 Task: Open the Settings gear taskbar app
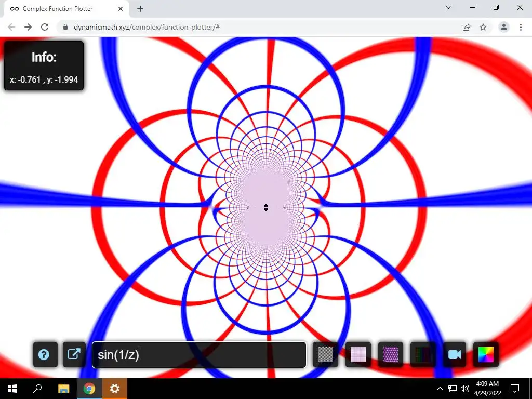tap(115, 389)
